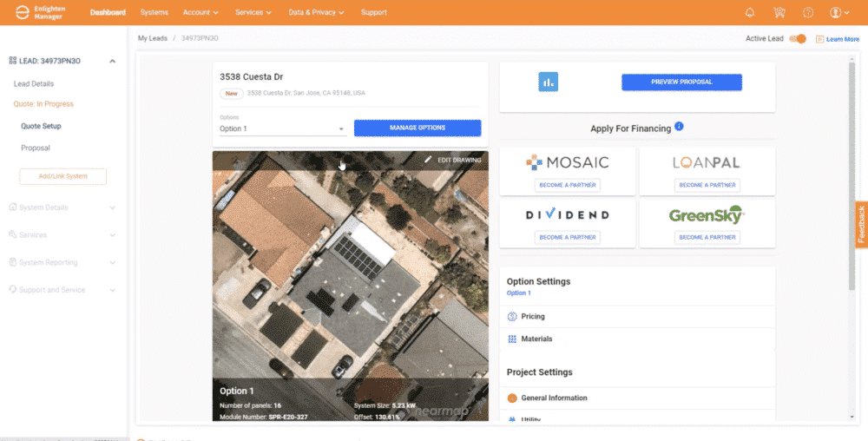Collapse the LEAD: 34973PN3O section
Screen dimensions: 868x441
coord(112,61)
